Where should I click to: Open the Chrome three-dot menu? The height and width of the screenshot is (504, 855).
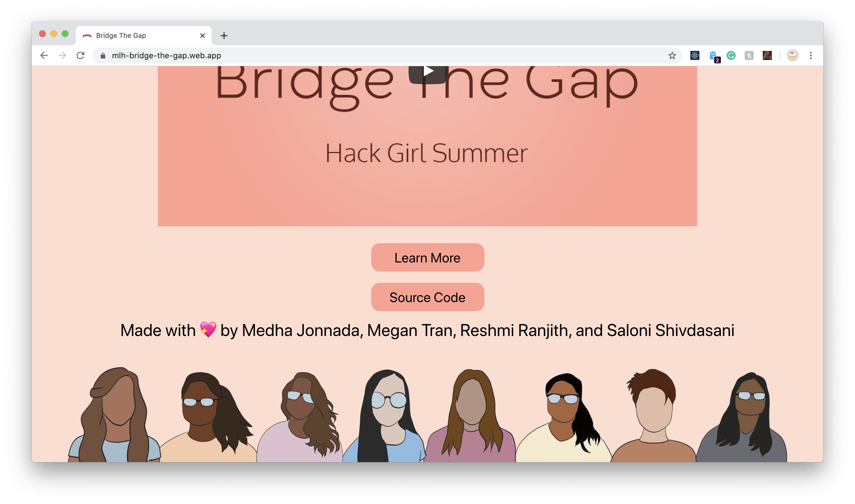[x=811, y=55]
